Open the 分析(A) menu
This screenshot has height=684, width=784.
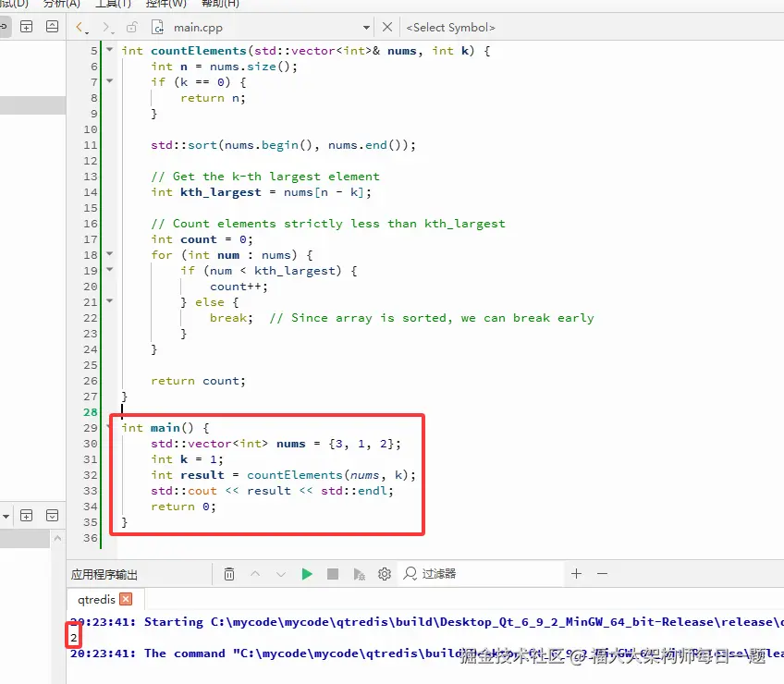coord(62,4)
